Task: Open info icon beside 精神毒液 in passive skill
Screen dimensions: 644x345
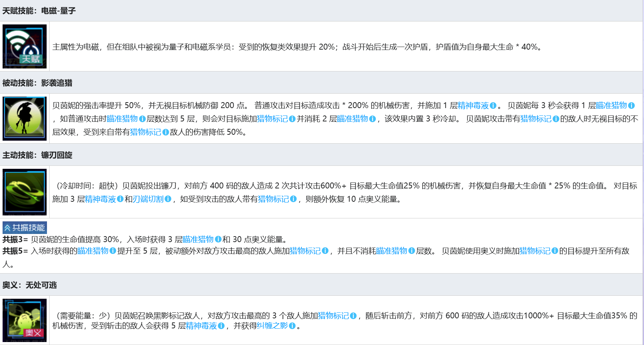Action: [x=493, y=105]
